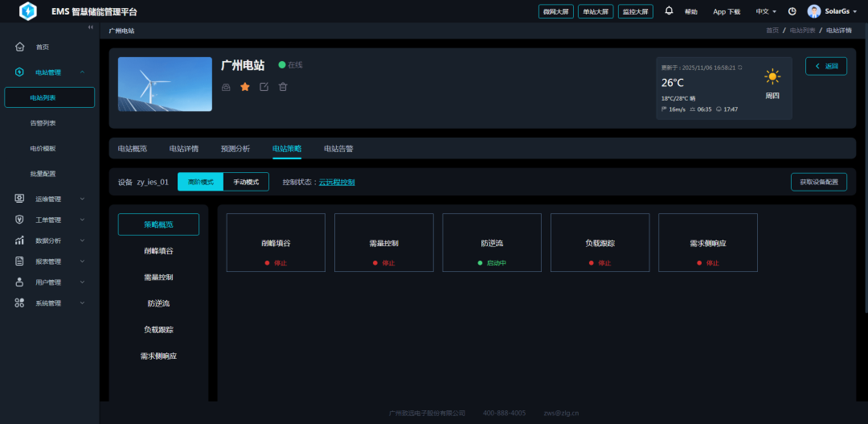This screenshot has width=868, height=424.
Task: Click the 获取设备配置 button
Action: (x=818, y=182)
